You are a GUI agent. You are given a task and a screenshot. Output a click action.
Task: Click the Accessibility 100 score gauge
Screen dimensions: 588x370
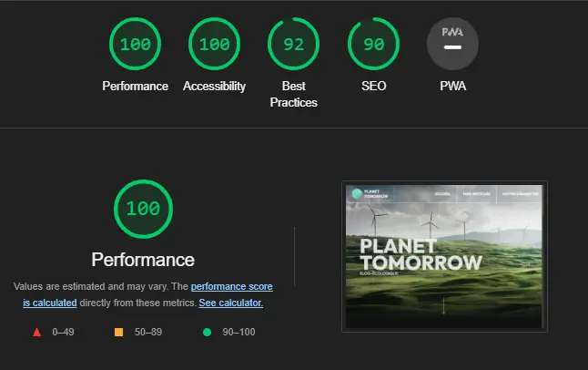(x=214, y=44)
